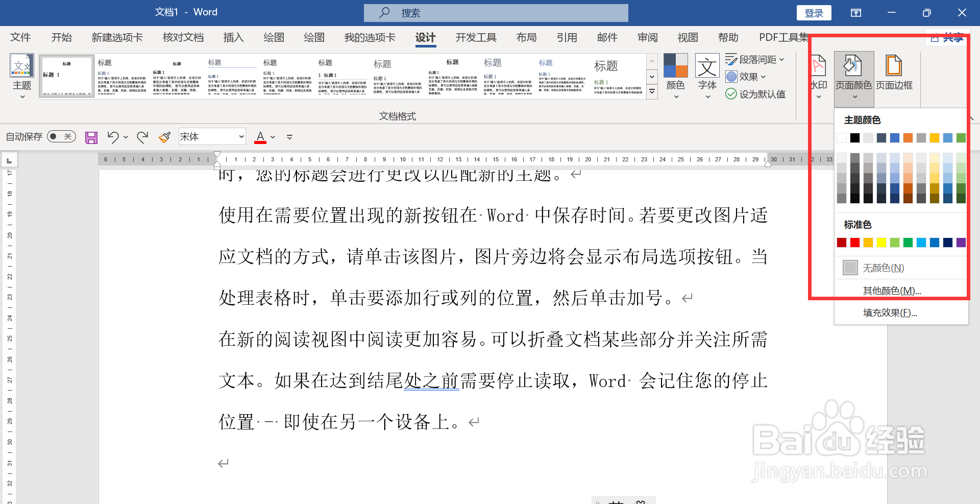The width and height of the screenshot is (980, 504).
Task: Open More Colors (其他颜色) dialog
Action: 901,291
